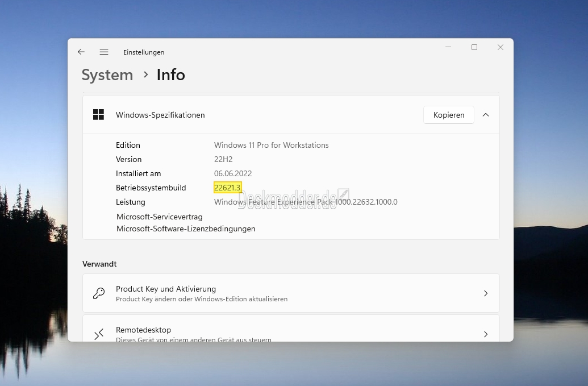The height and width of the screenshot is (386, 588).
Task: Select the version value 22H2
Action: click(223, 159)
